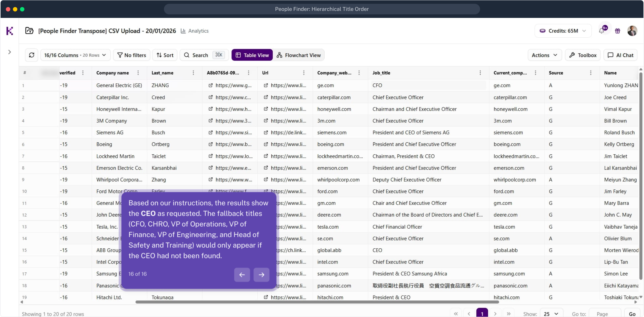Open the Actions dropdown
This screenshot has height=317, width=644.
click(545, 55)
